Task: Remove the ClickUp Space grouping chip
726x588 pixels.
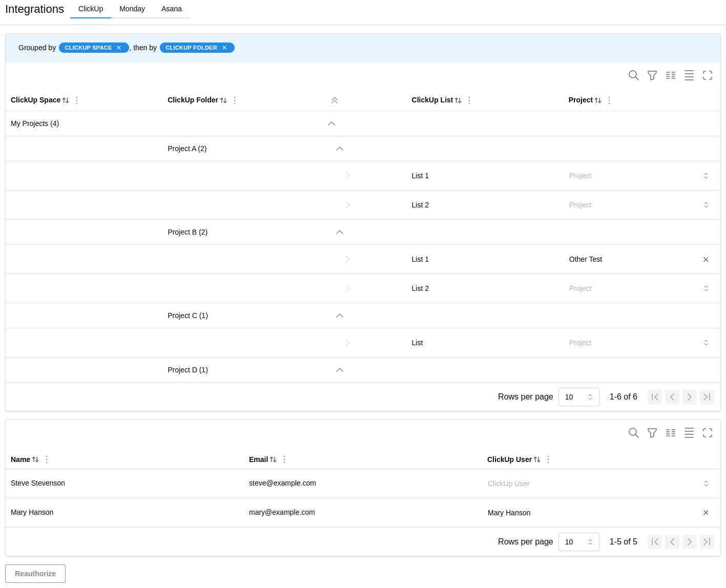Action: point(119,48)
